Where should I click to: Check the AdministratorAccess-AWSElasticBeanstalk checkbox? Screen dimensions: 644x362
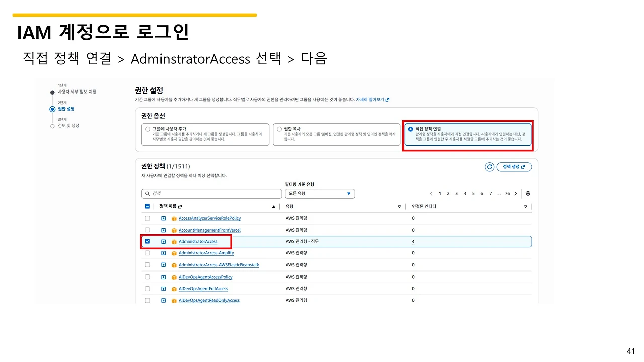pos(147,265)
